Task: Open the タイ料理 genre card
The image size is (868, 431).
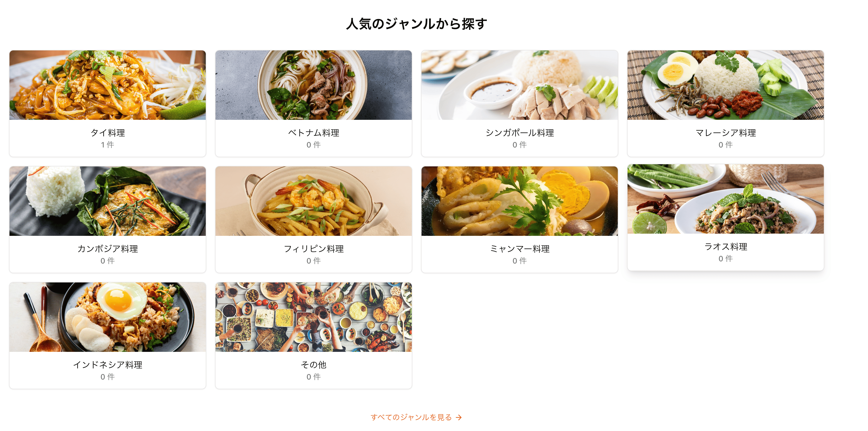Action: [x=108, y=104]
